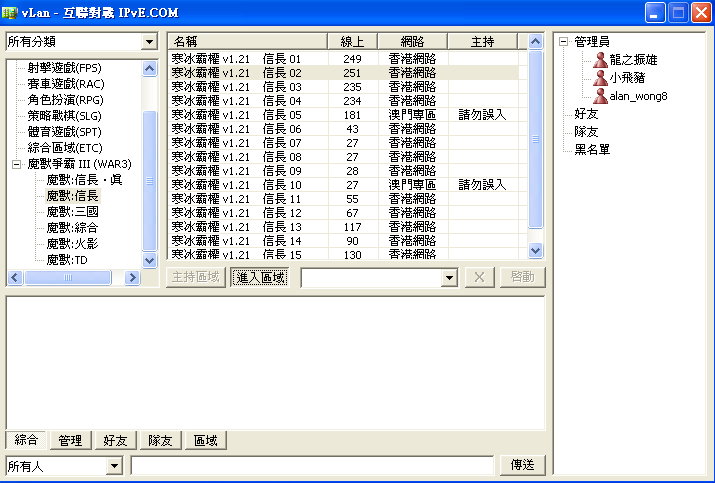The image size is (715, 483).
Task: Click down arrow of category tree scrollbar
Action: [150, 260]
